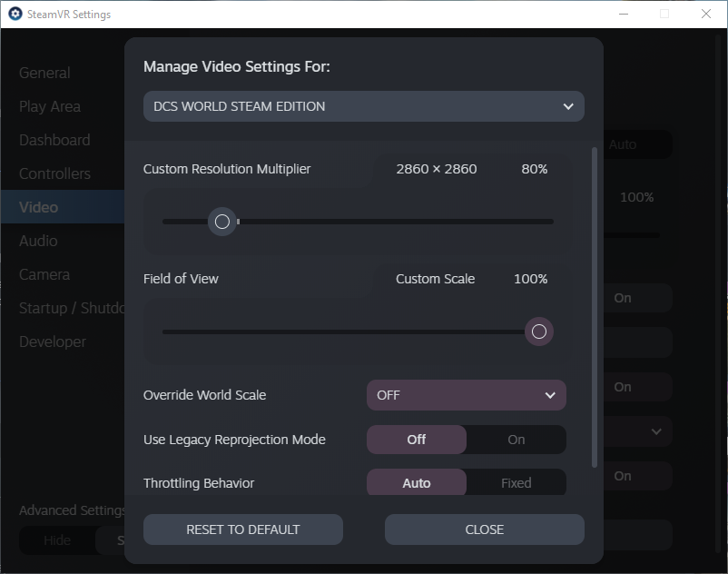Open the DCS WORLD STEAM EDITION application dropdown

363,106
